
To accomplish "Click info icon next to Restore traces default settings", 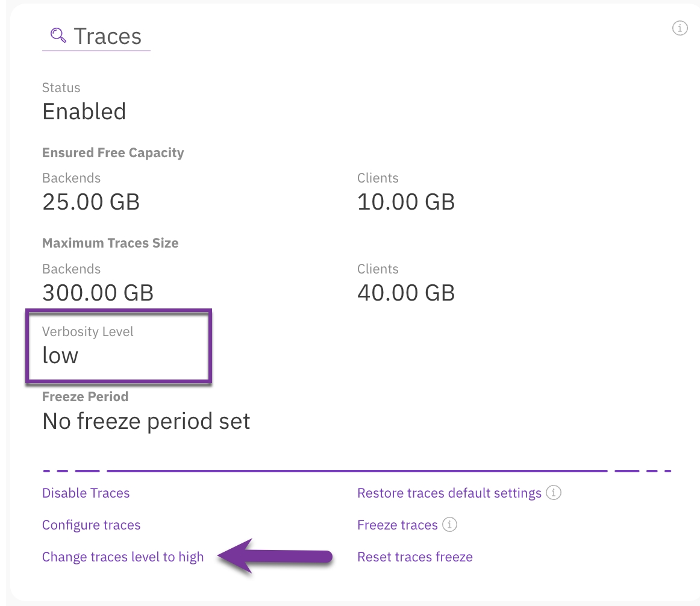I will [554, 493].
